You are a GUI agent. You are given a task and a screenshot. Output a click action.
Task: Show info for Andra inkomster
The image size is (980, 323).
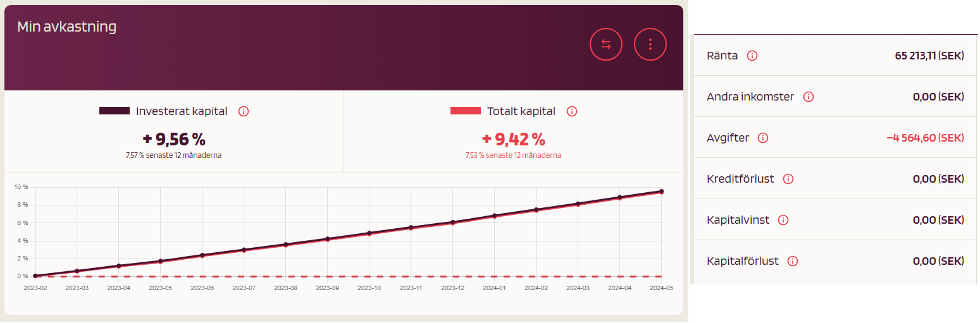(x=808, y=97)
